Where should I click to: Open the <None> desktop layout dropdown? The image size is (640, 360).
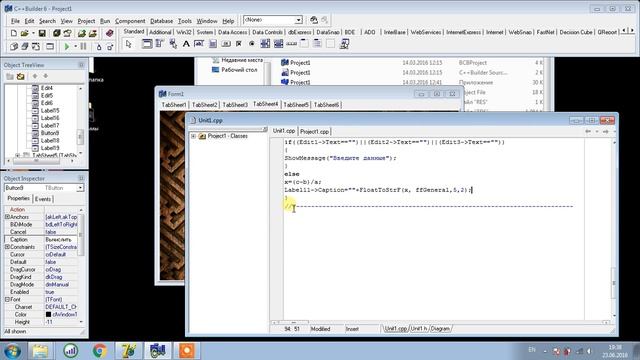tap(299, 20)
